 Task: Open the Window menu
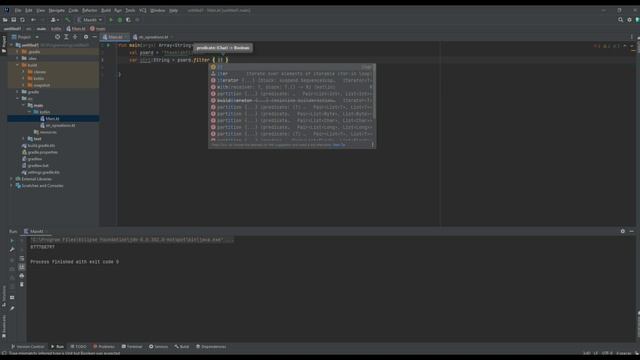click(158, 10)
